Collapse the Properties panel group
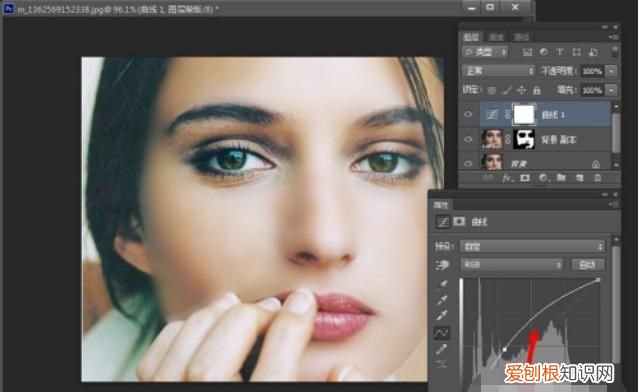The height and width of the screenshot is (392, 639). click(605, 195)
